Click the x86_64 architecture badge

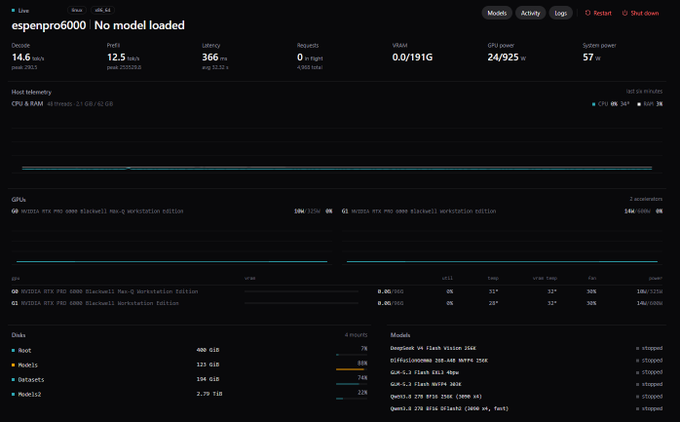(103, 10)
